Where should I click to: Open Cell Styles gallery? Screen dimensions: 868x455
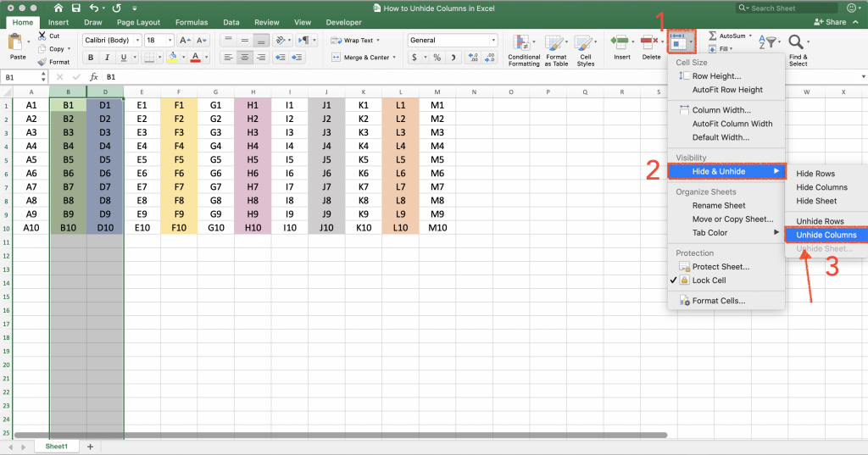coord(585,50)
